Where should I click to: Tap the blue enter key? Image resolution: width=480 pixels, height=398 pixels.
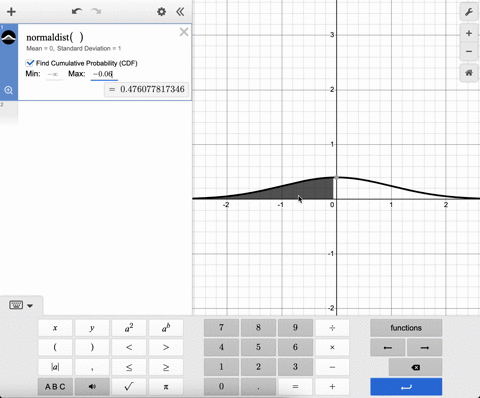click(406, 387)
